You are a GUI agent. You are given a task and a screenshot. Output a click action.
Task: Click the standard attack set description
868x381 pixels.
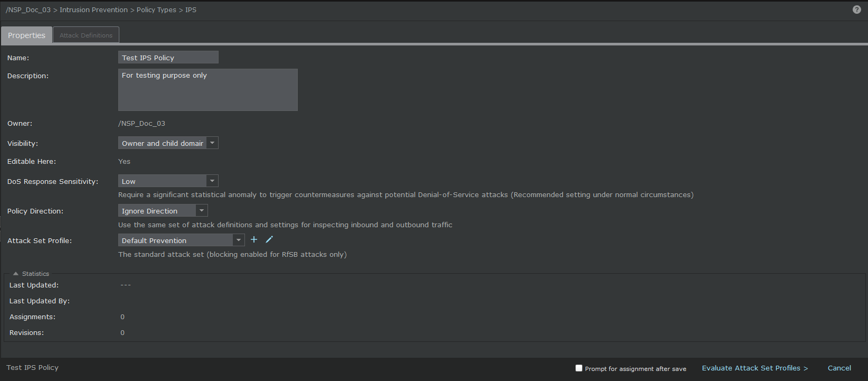point(232,254)
